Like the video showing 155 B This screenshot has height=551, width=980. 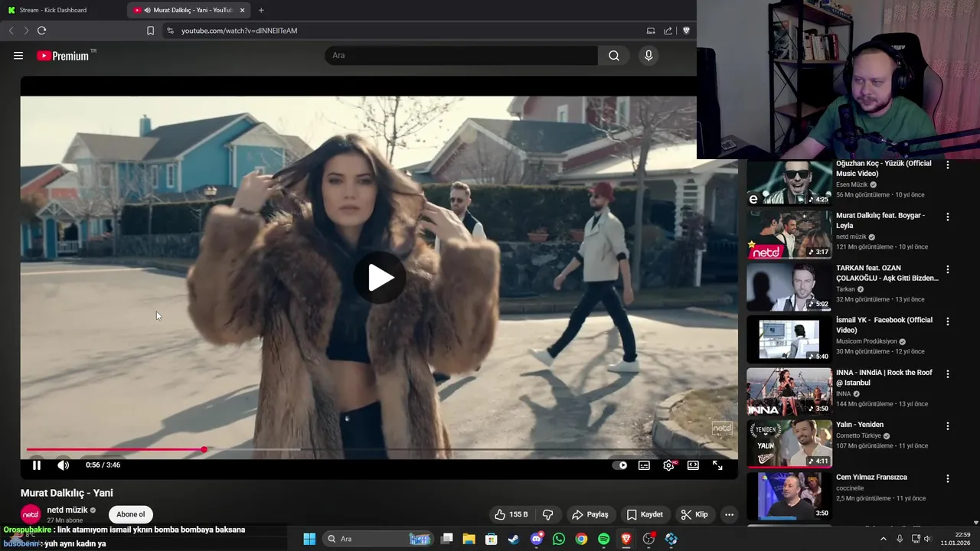[x=511, y=514]
